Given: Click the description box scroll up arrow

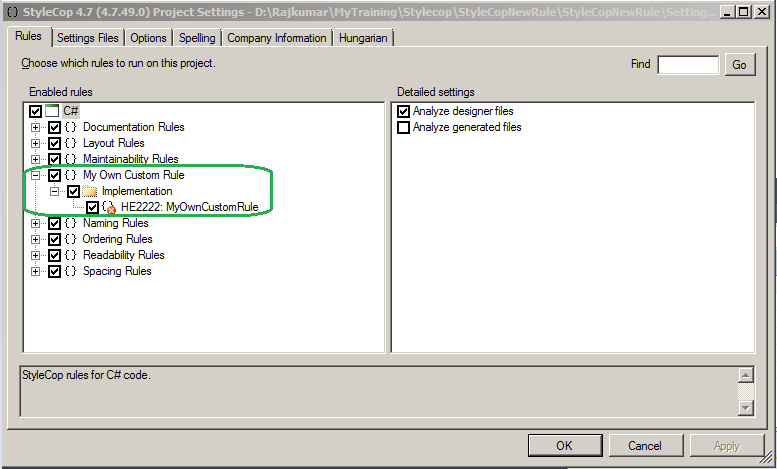Looking at the screenshot, I should pyautogui.click(x=746, y=374).
